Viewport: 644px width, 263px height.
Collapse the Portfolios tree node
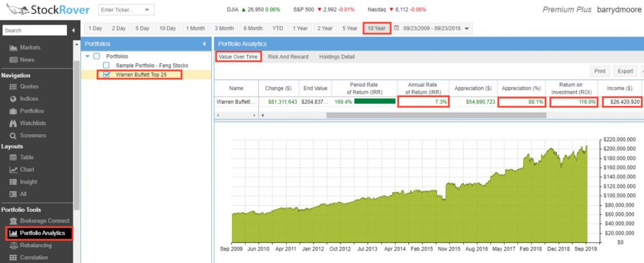click(x=88, y=56)
